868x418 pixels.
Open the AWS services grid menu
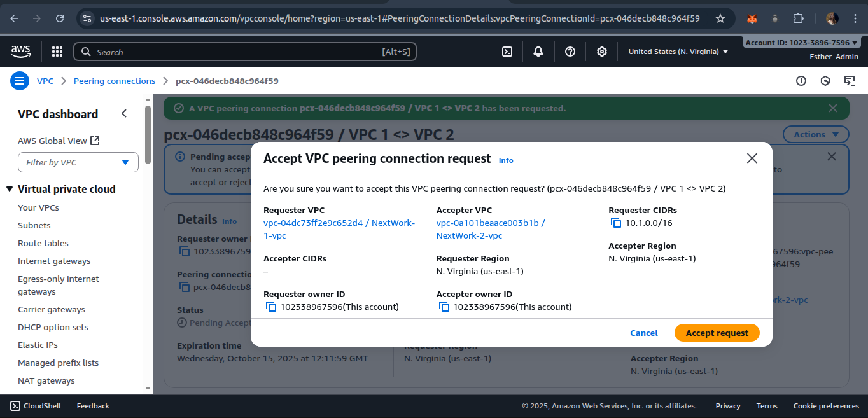57,52
